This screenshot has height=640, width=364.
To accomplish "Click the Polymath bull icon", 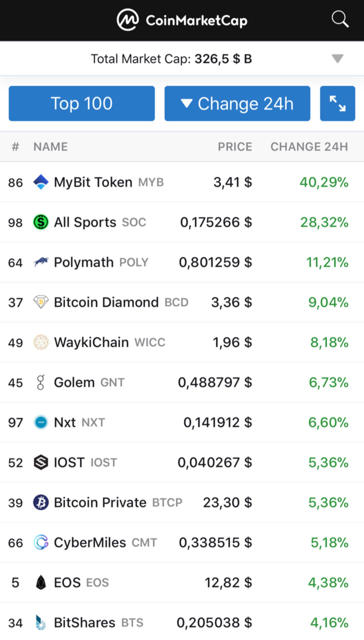I will coord(41,262).
